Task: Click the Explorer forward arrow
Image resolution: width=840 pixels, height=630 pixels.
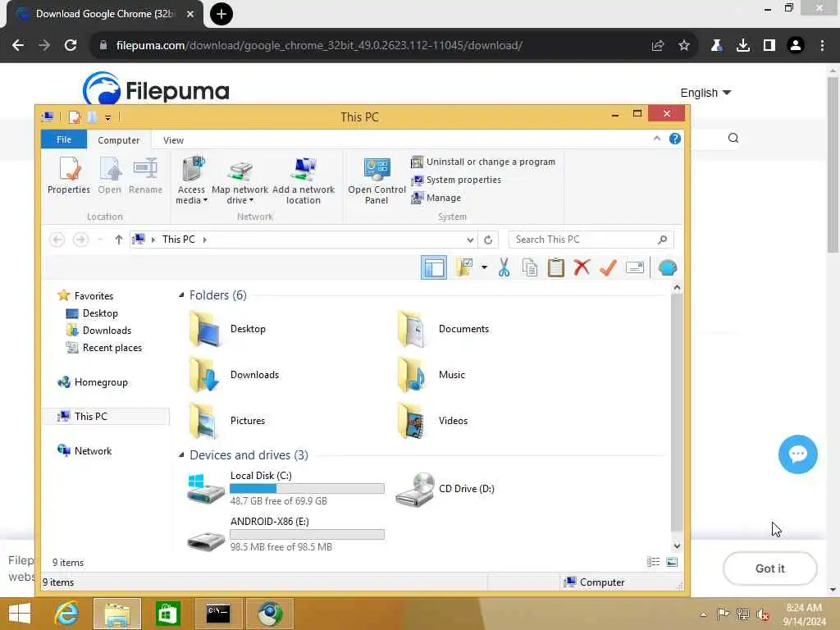Action: click(x=80, y=240)
